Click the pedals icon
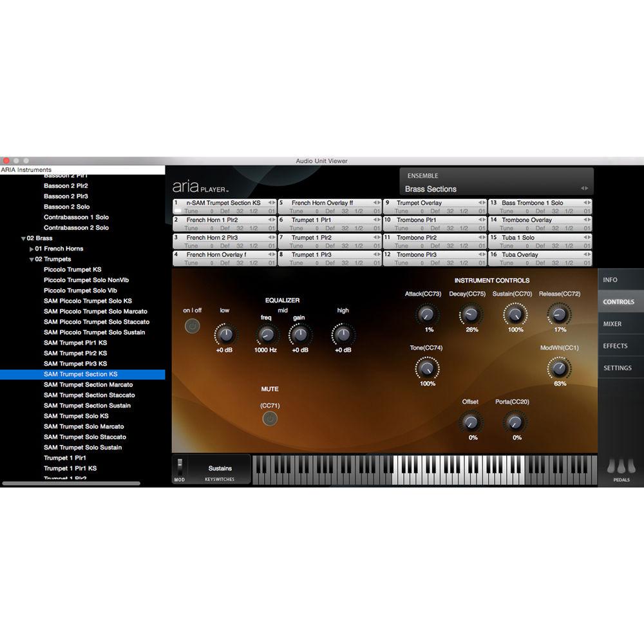The width and height of the screenshot is (644, 644). [x=621, y=466]
